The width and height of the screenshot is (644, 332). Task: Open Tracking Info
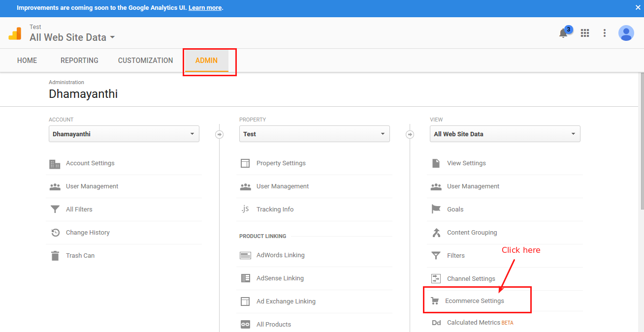tap(275, 210)
